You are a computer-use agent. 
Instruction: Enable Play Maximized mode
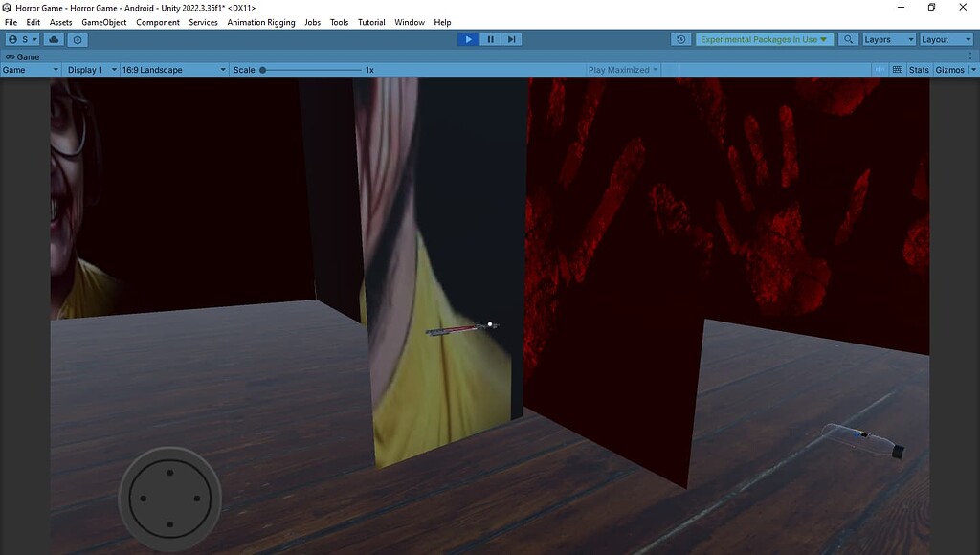click(623, 69)
